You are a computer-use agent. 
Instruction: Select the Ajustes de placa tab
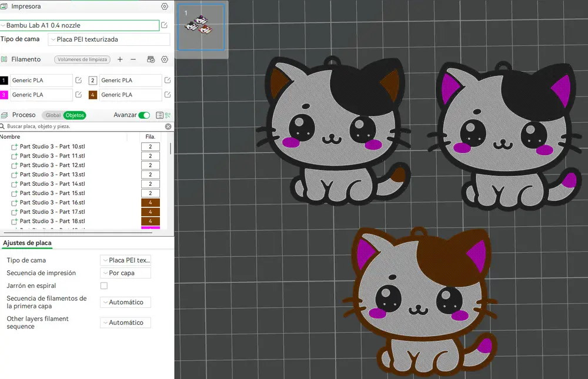click(28, 243)
